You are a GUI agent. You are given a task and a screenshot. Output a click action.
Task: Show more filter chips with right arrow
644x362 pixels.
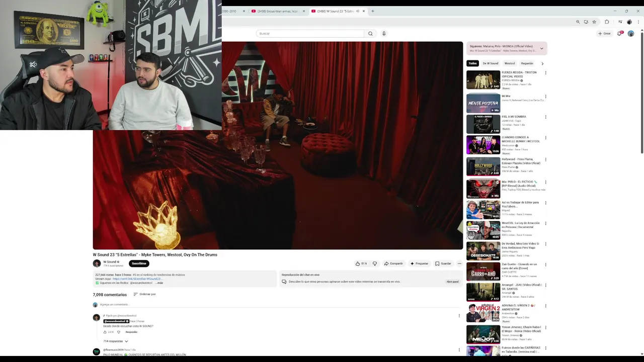[x=542, y=63]
